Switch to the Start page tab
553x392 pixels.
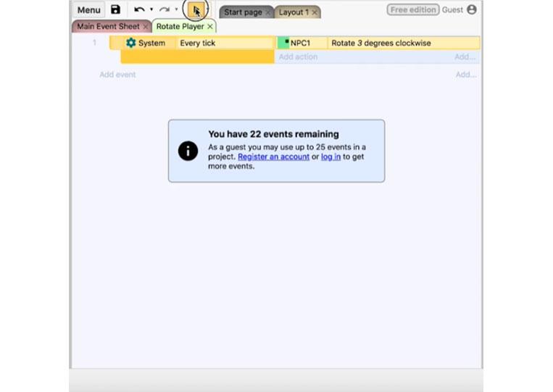243,12
